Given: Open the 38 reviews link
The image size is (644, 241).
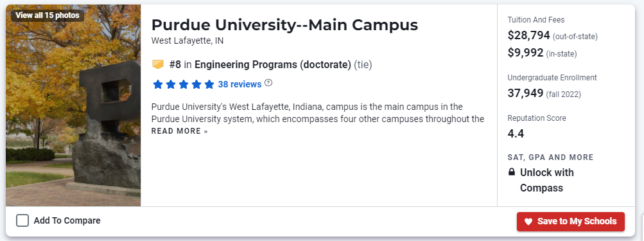Looking at the screenshot, I should point(239,84).
